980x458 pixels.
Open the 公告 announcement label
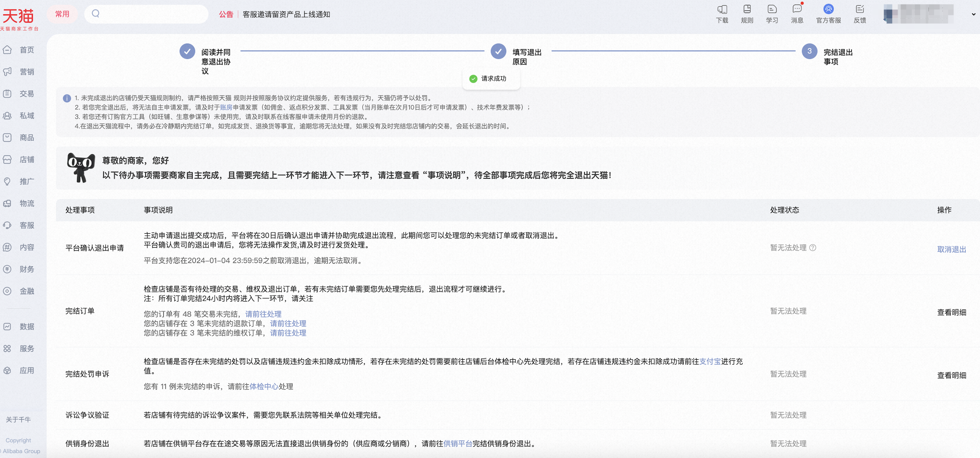pyautogui.click(x=226, y=14)
